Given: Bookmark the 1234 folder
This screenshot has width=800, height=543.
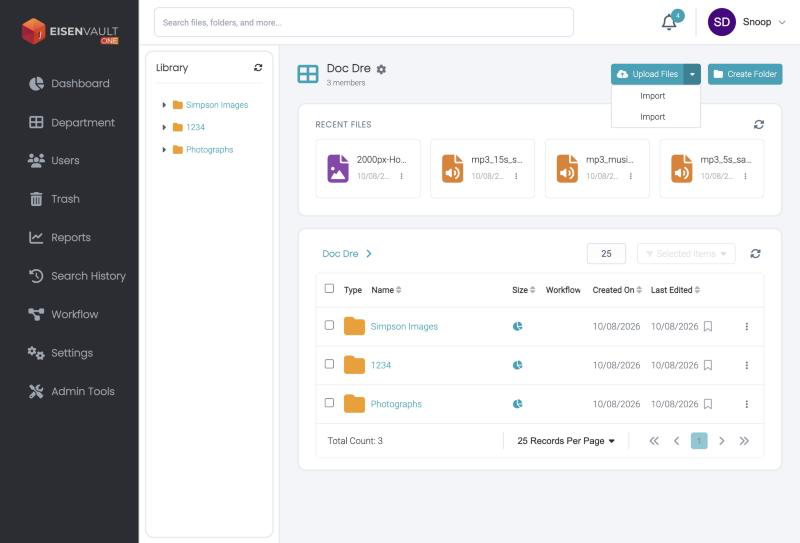Looking at the screenshot, I should [708, 365].
